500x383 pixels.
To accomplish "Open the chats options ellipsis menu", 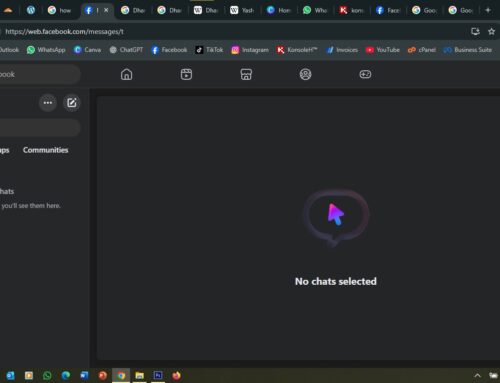I will coord(48,103).
